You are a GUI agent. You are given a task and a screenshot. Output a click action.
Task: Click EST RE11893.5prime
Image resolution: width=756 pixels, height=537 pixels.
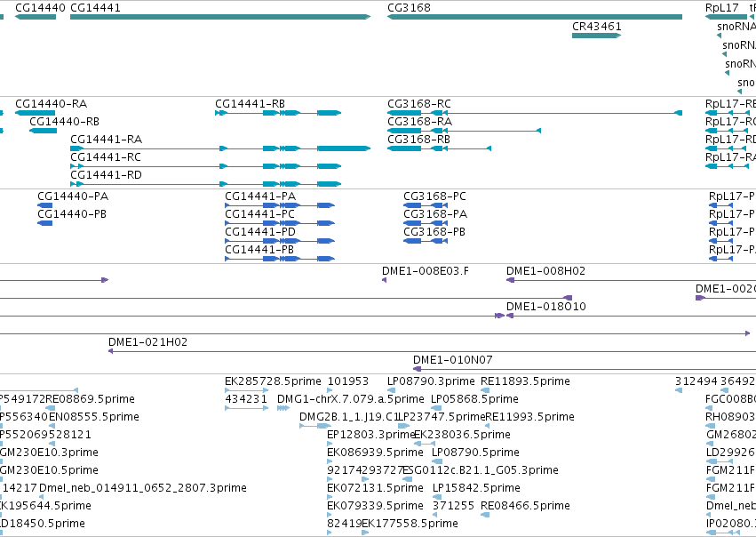525,381
